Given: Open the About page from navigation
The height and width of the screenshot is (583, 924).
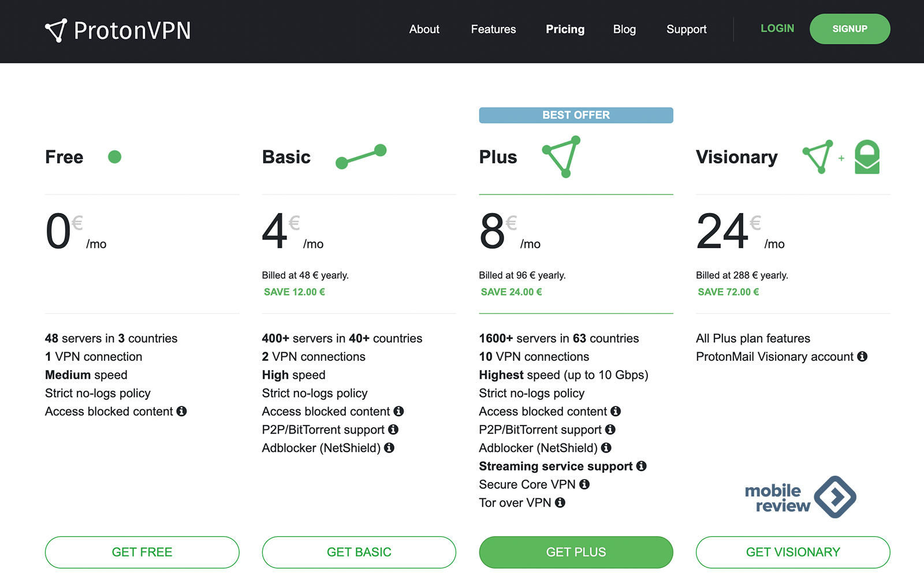Looking at the screenshot, I should click(x=424, y=29).
